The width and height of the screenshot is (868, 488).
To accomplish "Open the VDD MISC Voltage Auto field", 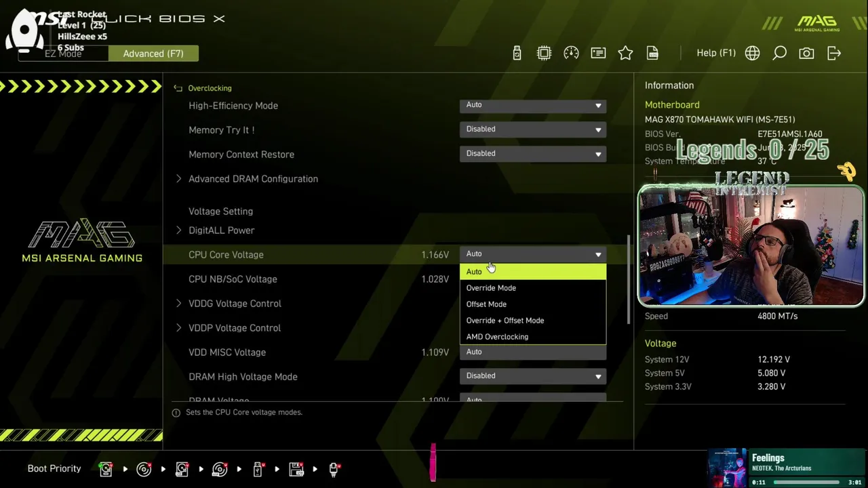I will click(x=533, y=352).
